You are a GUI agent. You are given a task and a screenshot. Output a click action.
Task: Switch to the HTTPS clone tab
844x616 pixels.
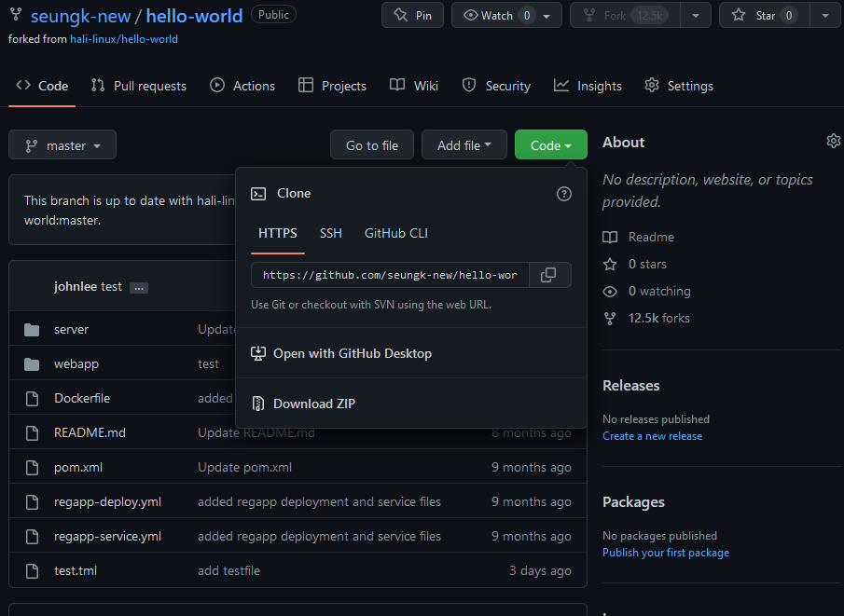click(278, 234)
